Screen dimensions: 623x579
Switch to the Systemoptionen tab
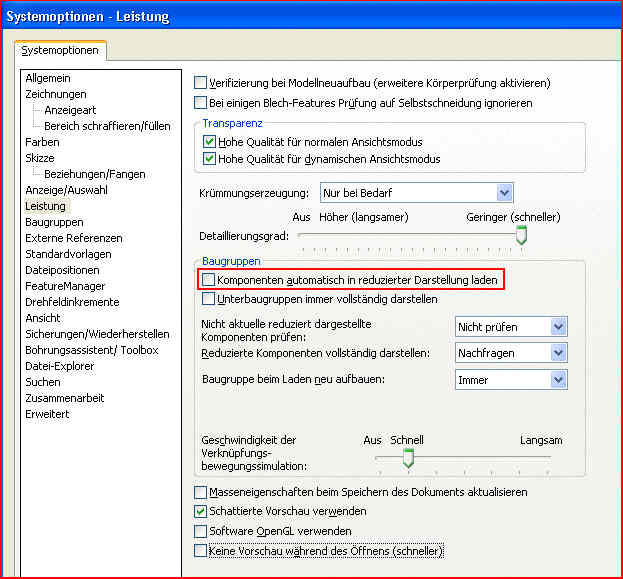click(x=60, y=50)
